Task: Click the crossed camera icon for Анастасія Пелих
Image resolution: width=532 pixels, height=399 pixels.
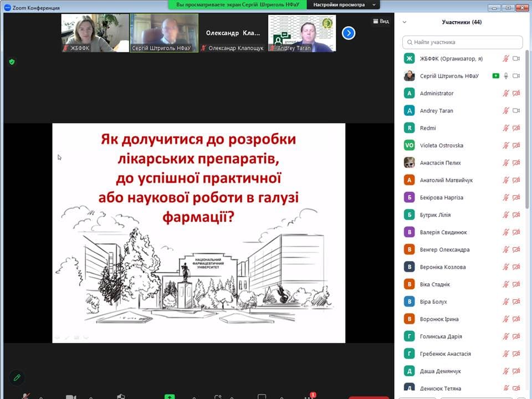Action: click(516, 163)
